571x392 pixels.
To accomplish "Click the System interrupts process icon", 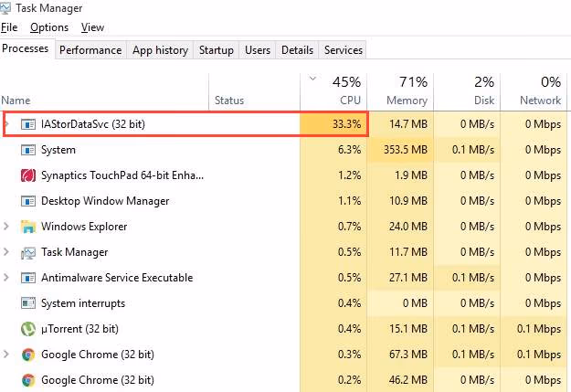I will pos(28,303).
